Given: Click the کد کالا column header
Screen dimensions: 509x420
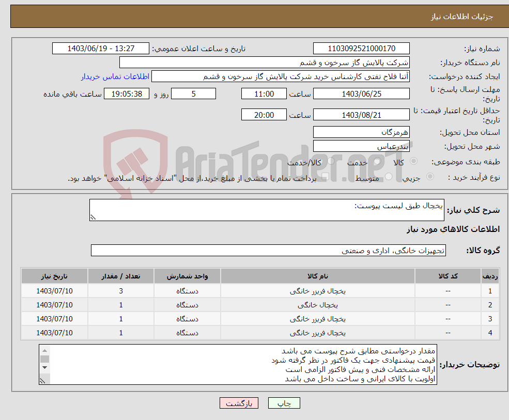Looking at the screenshot, I should coord(448,276).
